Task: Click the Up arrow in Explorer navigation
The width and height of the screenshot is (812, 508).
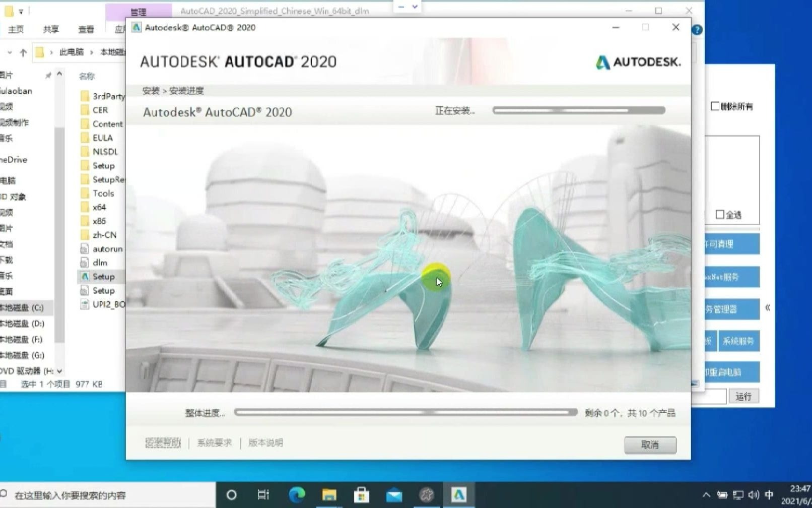Action: click(23, 52)
